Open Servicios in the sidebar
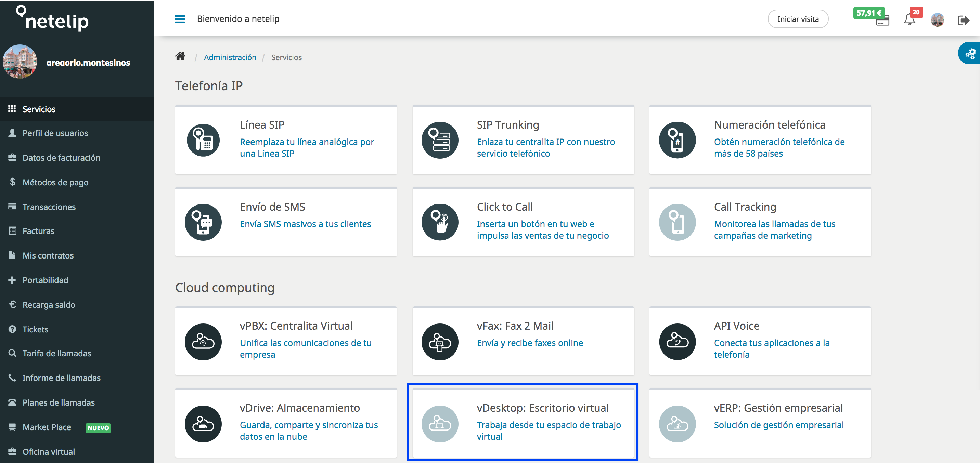Screen dimensions: 980x463 point(77,109)
